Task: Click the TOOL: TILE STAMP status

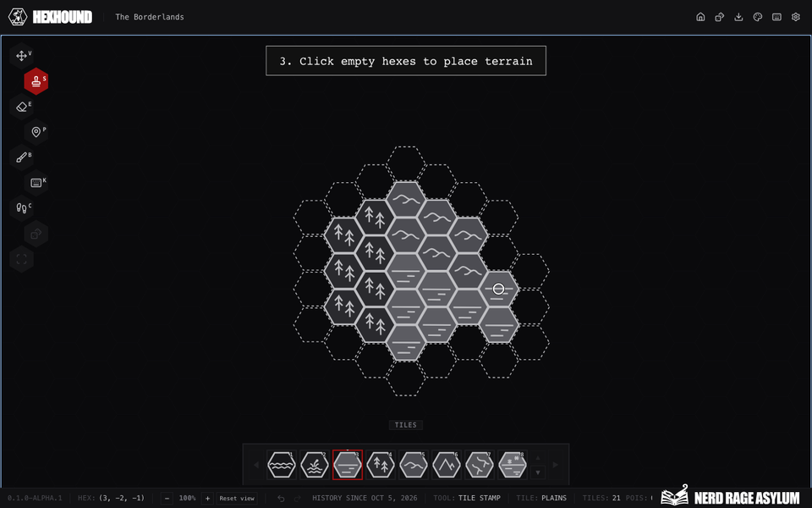Action: tap(467, 498)
